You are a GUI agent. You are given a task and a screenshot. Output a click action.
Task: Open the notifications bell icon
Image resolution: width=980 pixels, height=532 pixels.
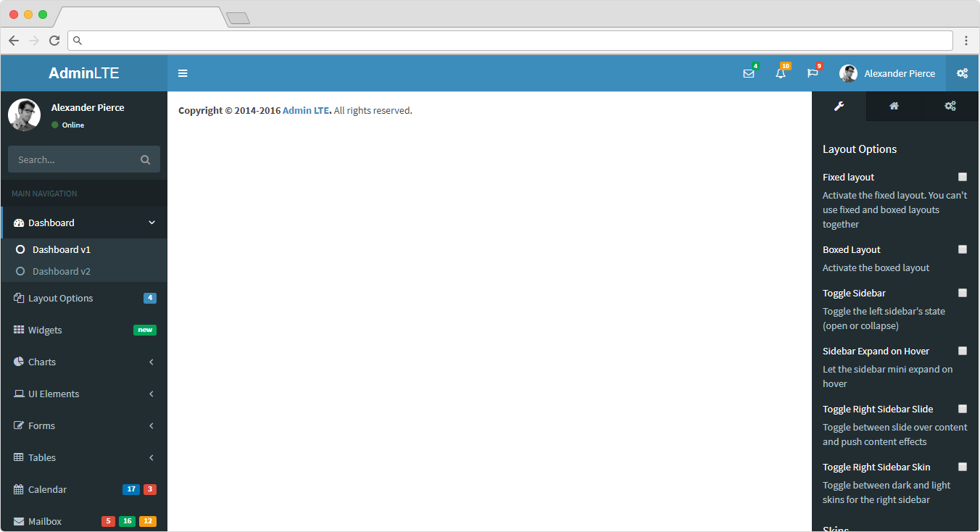click(x=781, y=73)
